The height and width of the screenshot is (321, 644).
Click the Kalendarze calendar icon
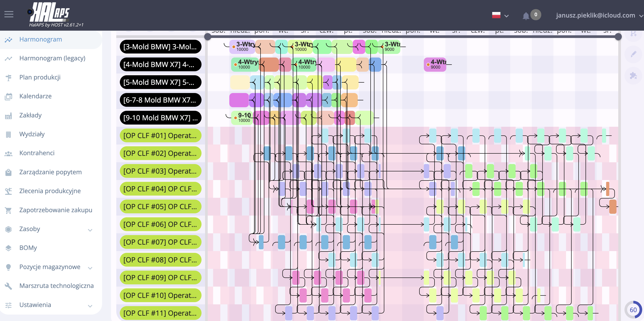click(8, 97)
